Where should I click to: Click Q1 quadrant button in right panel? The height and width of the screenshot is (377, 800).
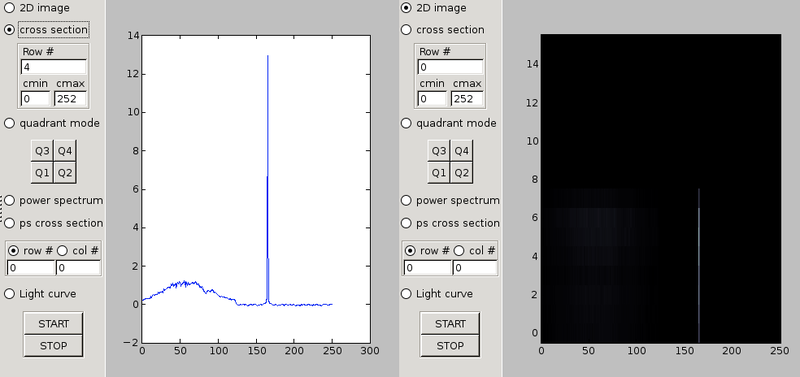439,172
